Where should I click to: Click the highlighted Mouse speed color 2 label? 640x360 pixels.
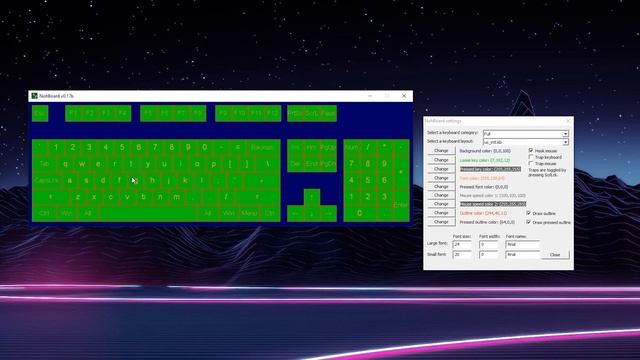click(493, 204)
